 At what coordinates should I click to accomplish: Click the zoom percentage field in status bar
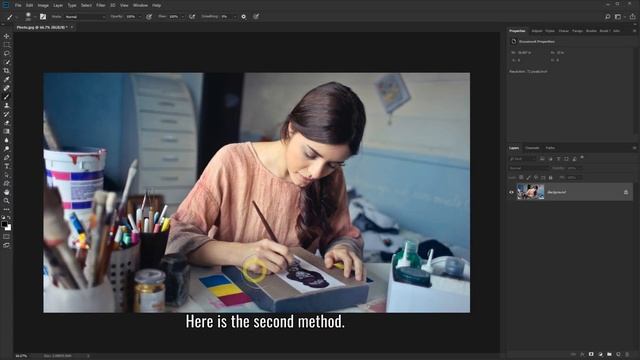tap(21, 356)
